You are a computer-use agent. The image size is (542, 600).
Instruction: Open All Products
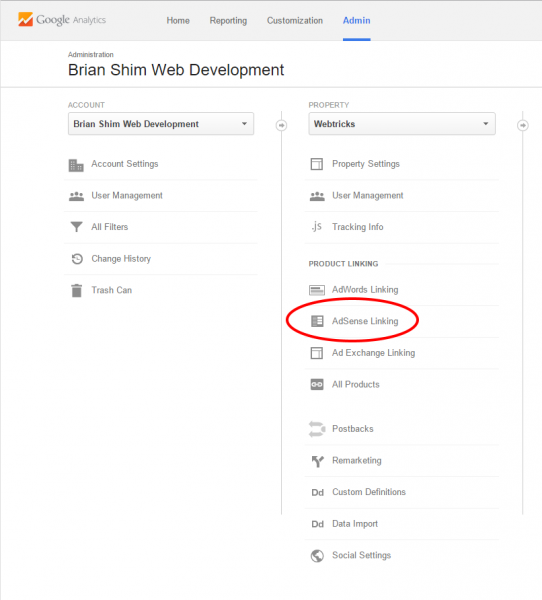click(356, 384)
